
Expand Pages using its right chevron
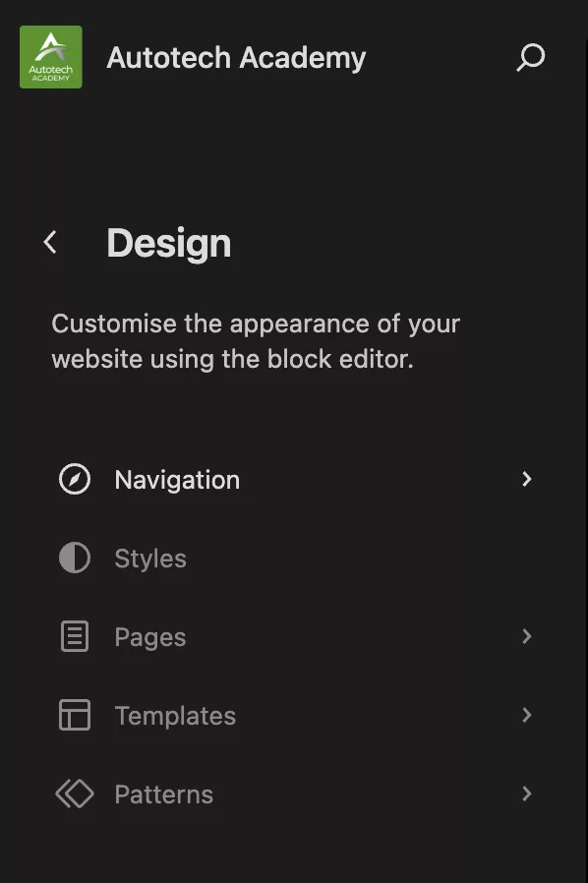[x=527, y=636]
